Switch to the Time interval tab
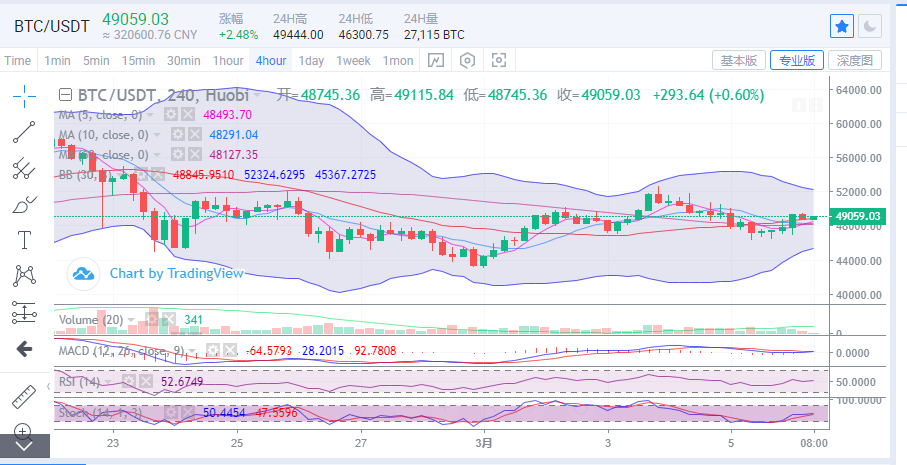Viewport: 907px width, 465px height. tap(17, 60)
